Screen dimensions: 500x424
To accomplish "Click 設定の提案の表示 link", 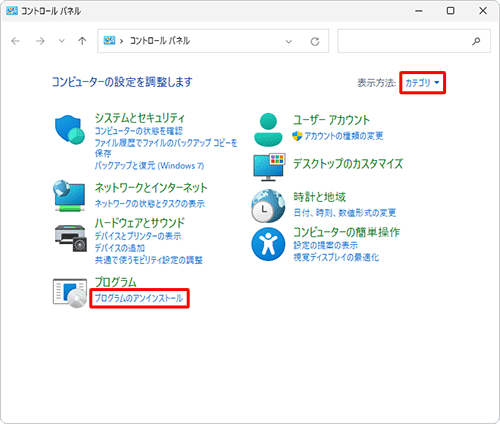I will [x=326, y=245].
